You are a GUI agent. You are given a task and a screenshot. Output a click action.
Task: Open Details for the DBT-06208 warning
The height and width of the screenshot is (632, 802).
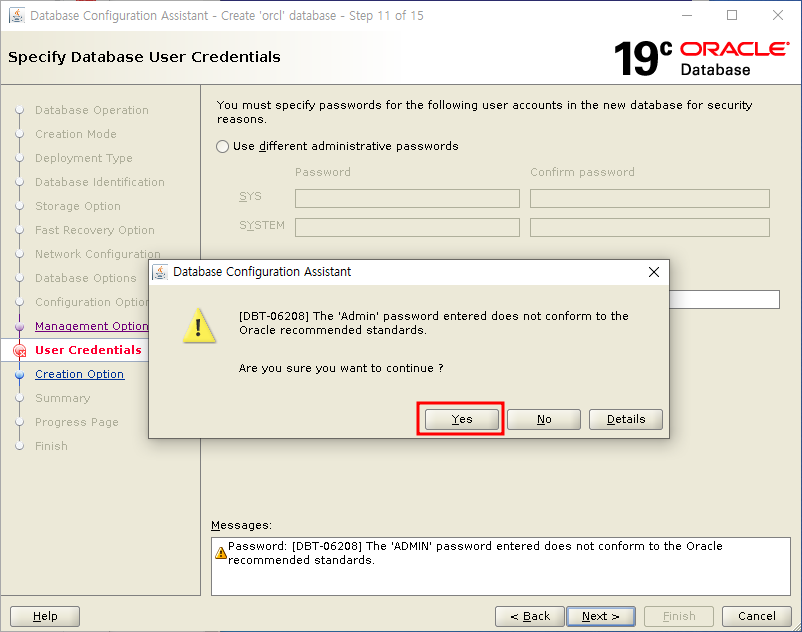tap(626, 419)
